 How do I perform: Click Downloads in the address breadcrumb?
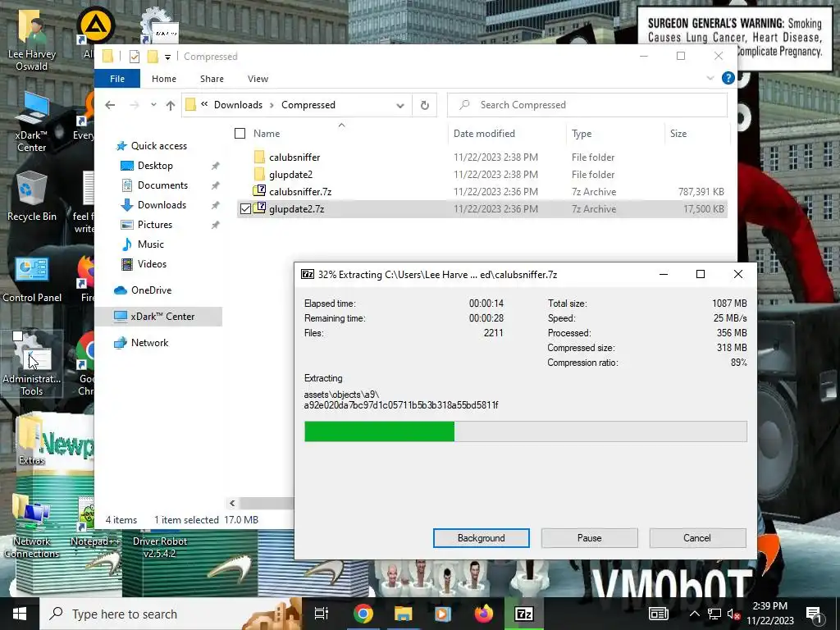(238, 105)
